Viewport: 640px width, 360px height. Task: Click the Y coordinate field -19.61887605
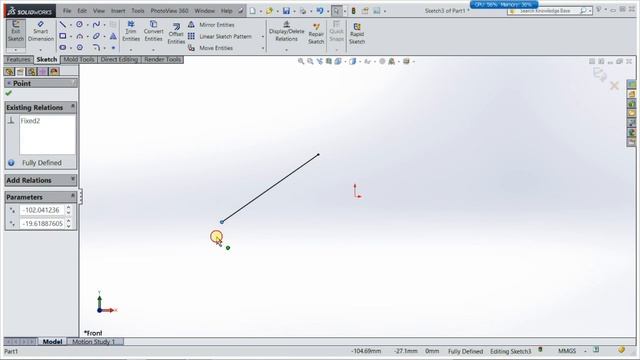click(x=42, y=224)
